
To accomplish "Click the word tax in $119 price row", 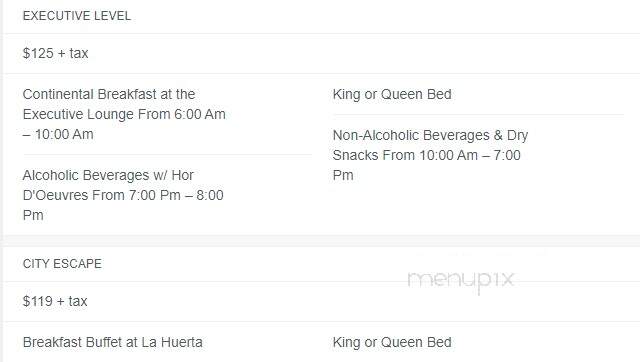I will tap(78, 301).
